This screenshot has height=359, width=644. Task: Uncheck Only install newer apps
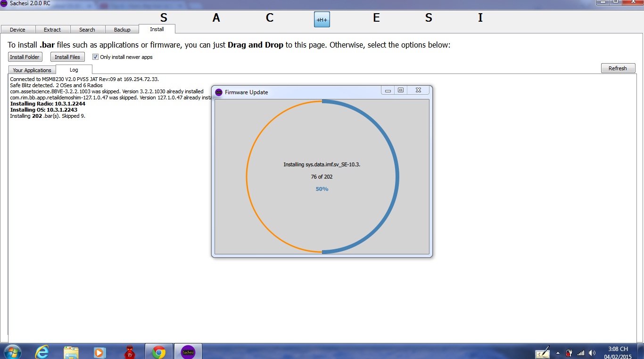95,57
